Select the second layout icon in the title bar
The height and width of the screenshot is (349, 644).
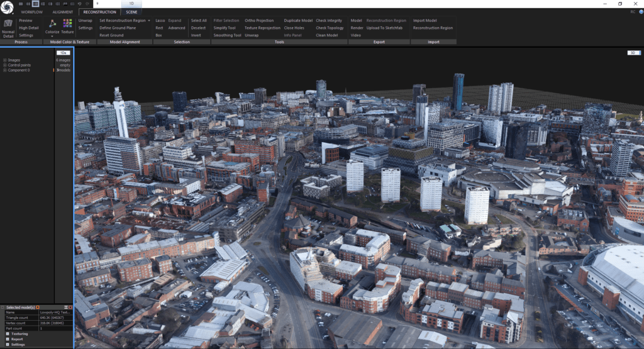28,4
